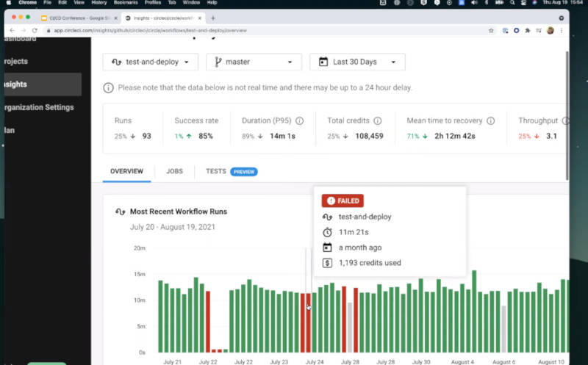This screenshot has width=588, height=365.
Task: Open Plan in the sidebar
Action: click(x=10, y=130)
